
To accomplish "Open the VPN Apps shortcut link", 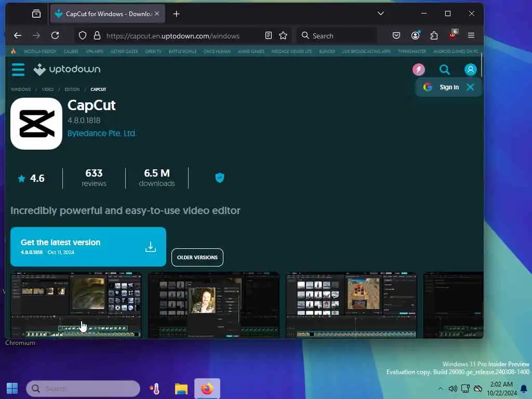I will coord(95,51).
